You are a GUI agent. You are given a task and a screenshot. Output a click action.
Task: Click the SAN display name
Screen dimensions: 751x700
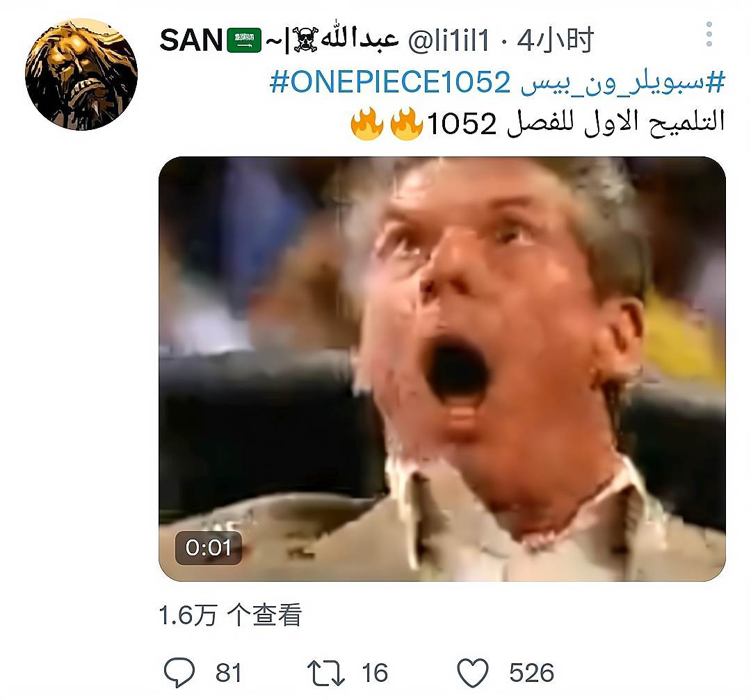click(x=191, y=40)
